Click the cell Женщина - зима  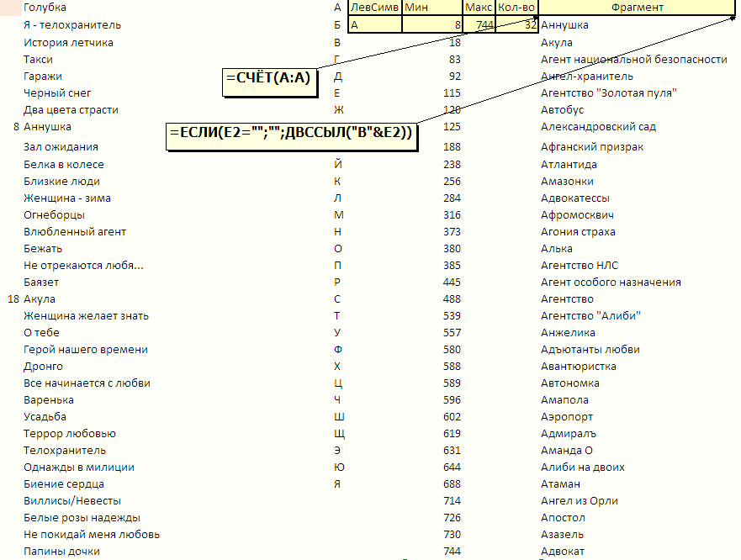coord(67,198)
